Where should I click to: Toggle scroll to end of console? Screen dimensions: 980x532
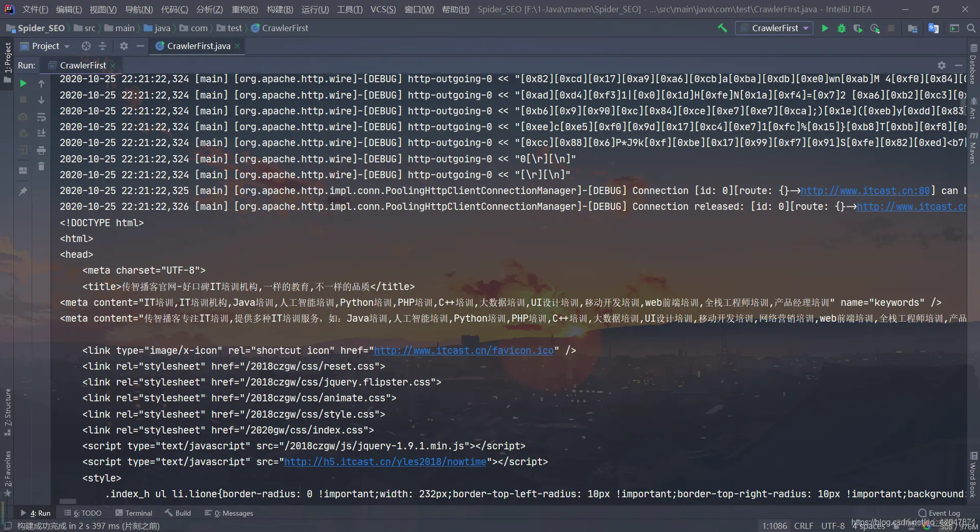click(41, 133)
